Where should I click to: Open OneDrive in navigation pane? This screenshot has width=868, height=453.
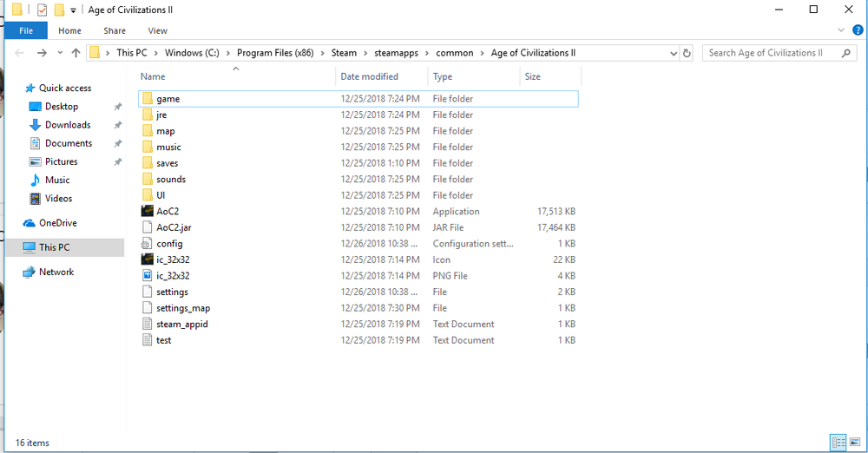point(57,223)
